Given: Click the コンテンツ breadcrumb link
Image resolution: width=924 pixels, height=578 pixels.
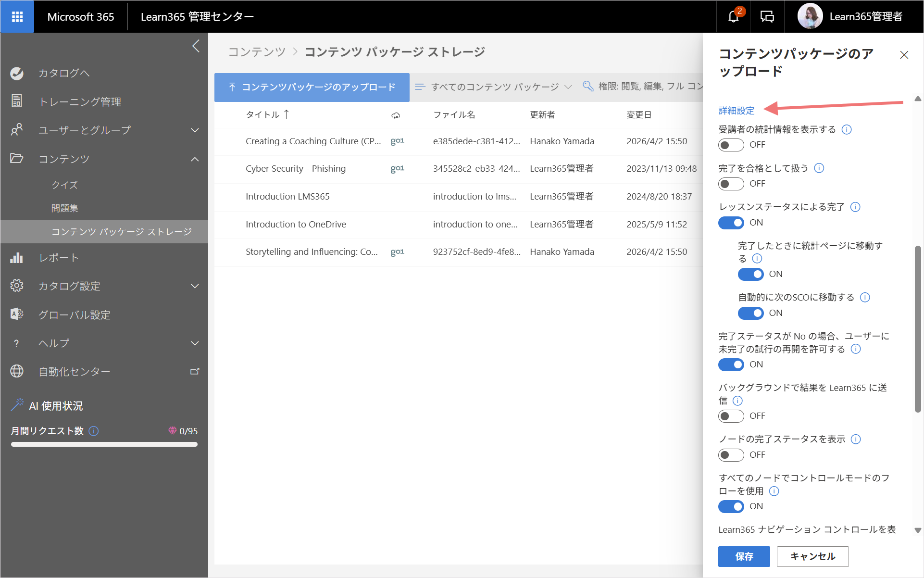Looking at the screenshot, I should [257, 51].
